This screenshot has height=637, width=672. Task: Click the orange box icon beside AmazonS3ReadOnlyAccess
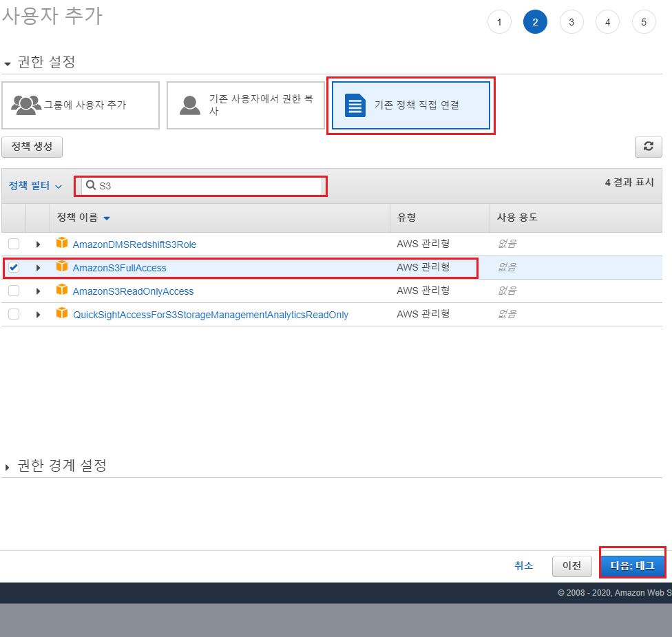62,290
